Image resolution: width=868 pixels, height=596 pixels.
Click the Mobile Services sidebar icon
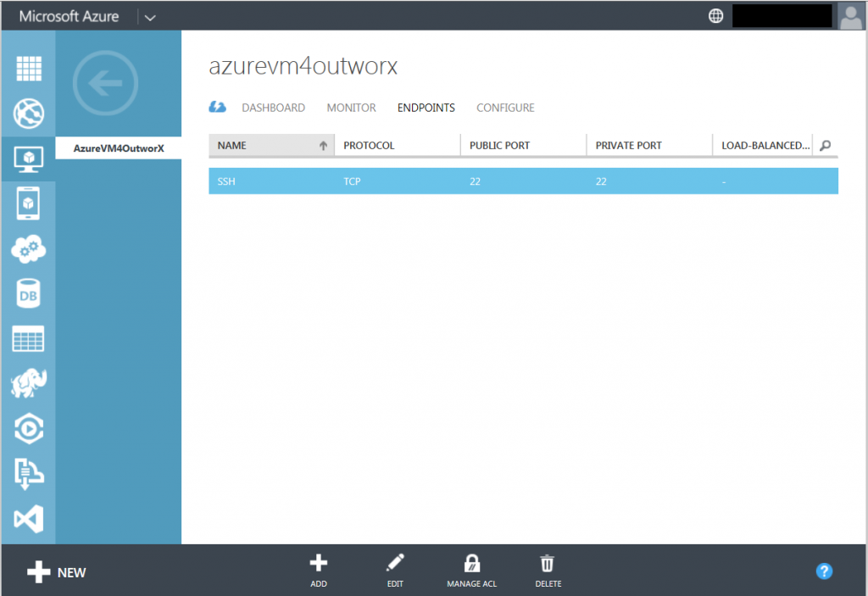tap(28, 203)
